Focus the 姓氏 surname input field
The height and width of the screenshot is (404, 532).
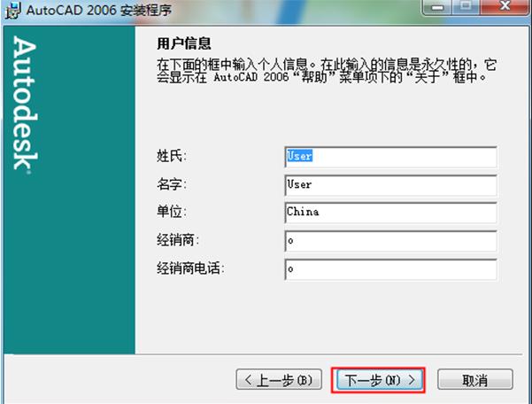coord(390,157)
